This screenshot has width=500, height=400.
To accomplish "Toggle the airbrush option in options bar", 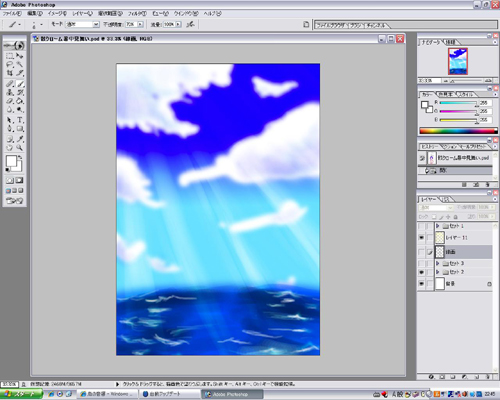I will (190, 24).
